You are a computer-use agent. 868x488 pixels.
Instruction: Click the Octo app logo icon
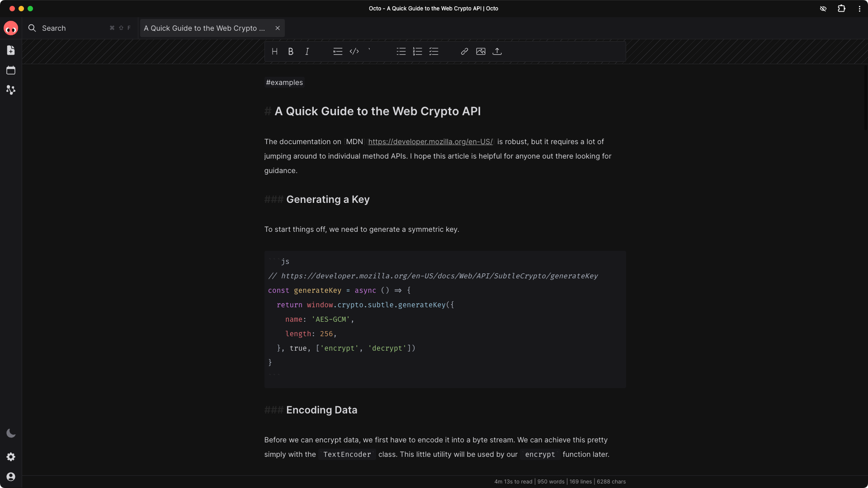tap(11, 28)
